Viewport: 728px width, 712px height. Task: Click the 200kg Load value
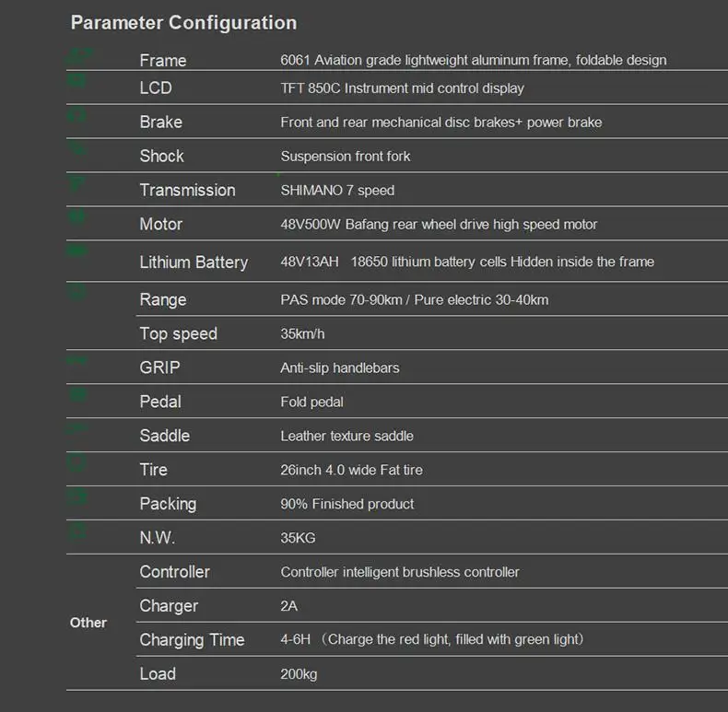(299, 674)
